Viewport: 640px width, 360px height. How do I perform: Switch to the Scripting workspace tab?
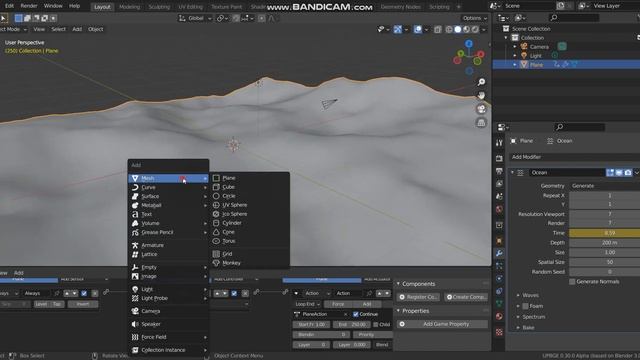click(x=439, y=7)
